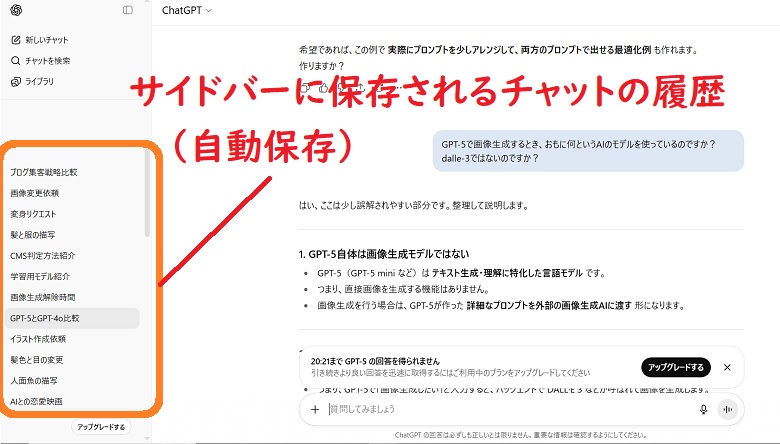Expand the ChatGPT model selector dropdown
Screen dimensions: 780x444
186,10
